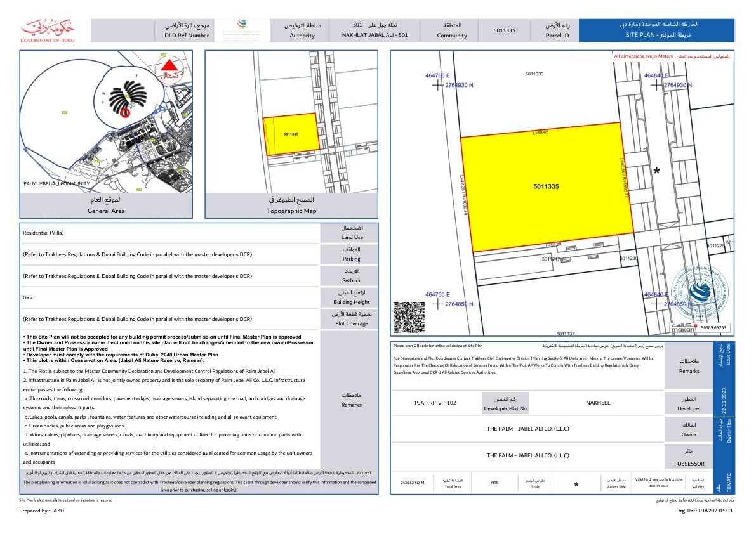This screenshot has width=756, height=534.
Task: Select the red location marker on General Area map
Action: (125, 112)
